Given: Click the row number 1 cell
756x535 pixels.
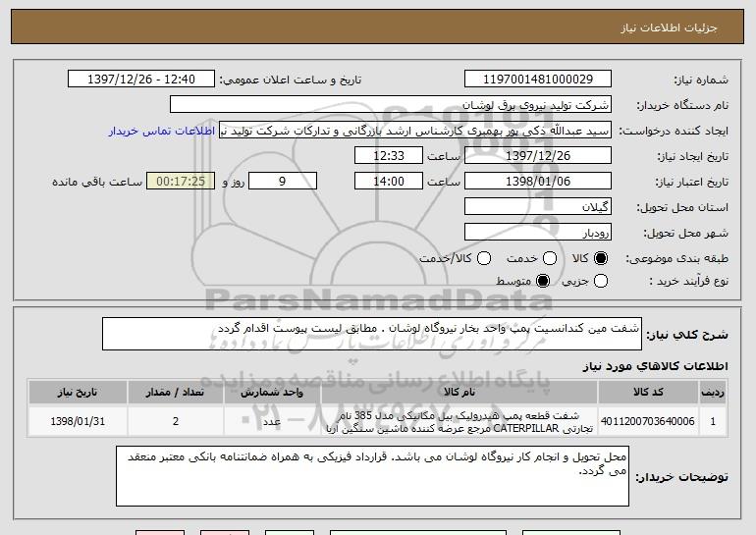Looking at the screenshot, I should pos(713,421).
